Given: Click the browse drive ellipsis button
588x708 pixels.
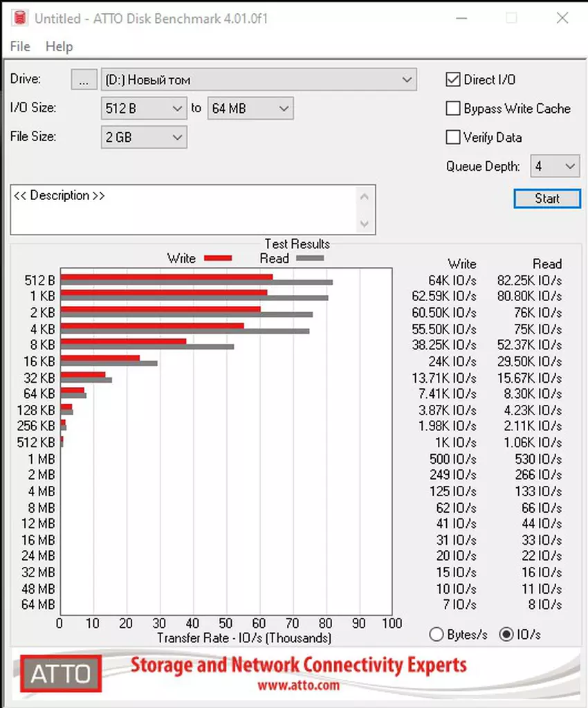Looking at the screenshot, I should [84, 80].
